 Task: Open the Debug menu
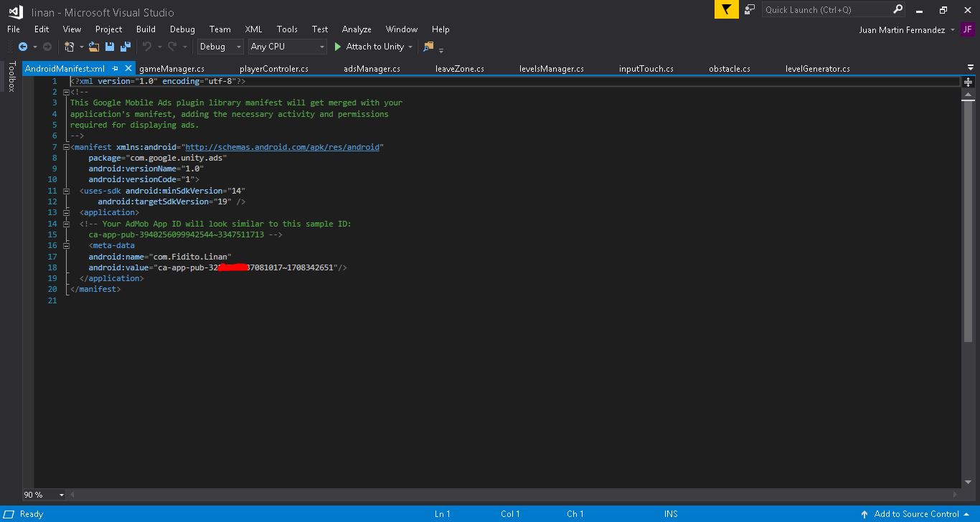click(x=182, y=29)
